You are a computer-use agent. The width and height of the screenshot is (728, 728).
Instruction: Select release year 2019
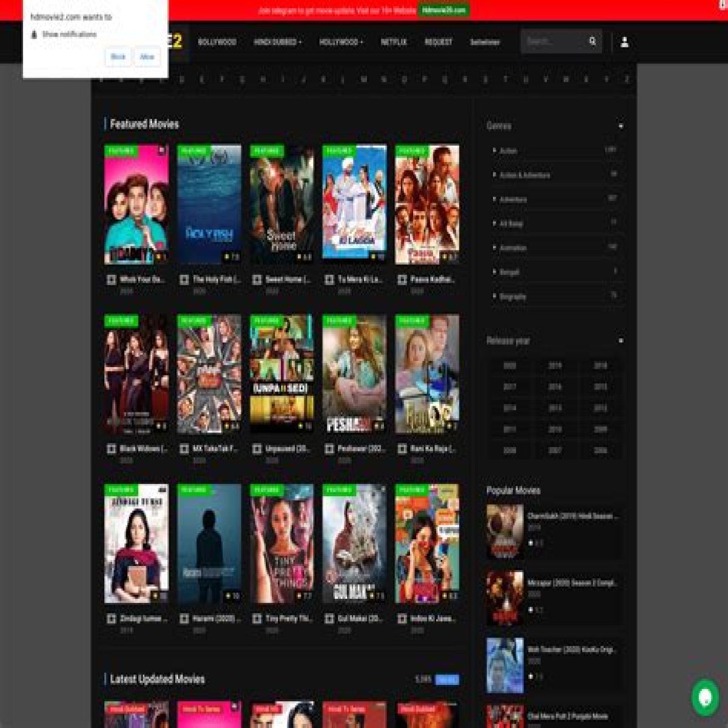(x=555, y=366)
